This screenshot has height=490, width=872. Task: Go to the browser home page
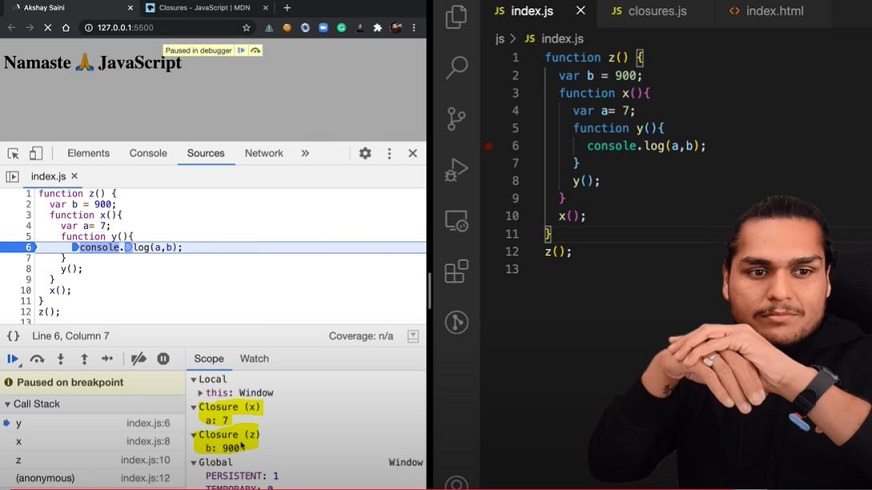[x=66, y=28]
